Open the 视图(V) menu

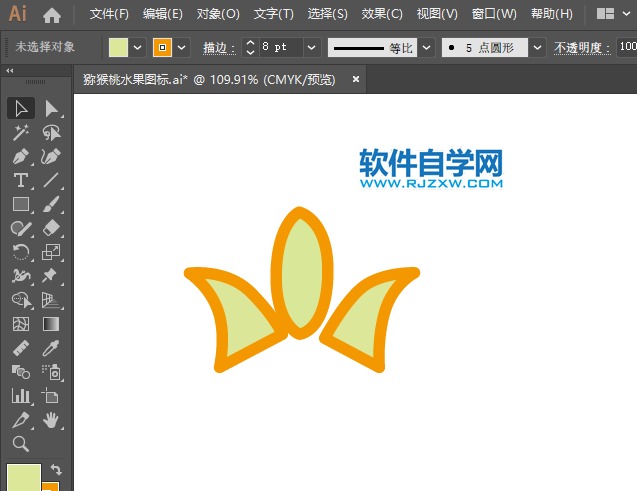click(x=437, y=14)
